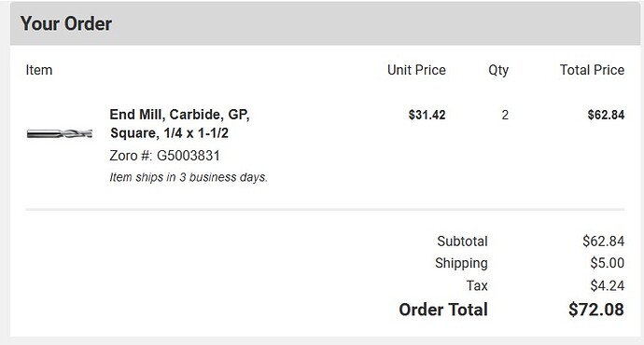This screenshot has height=345, width=644.
Task: Click the Unit Price column header
Action: click(416, 70)
